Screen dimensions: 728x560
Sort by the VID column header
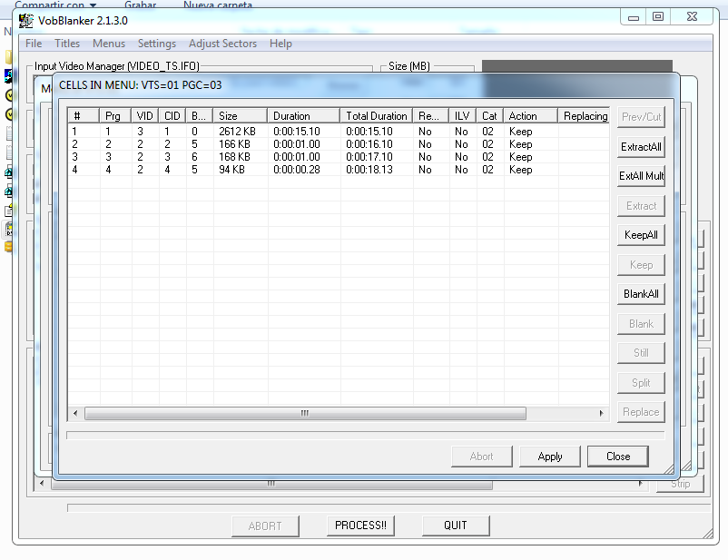(145, 116)
